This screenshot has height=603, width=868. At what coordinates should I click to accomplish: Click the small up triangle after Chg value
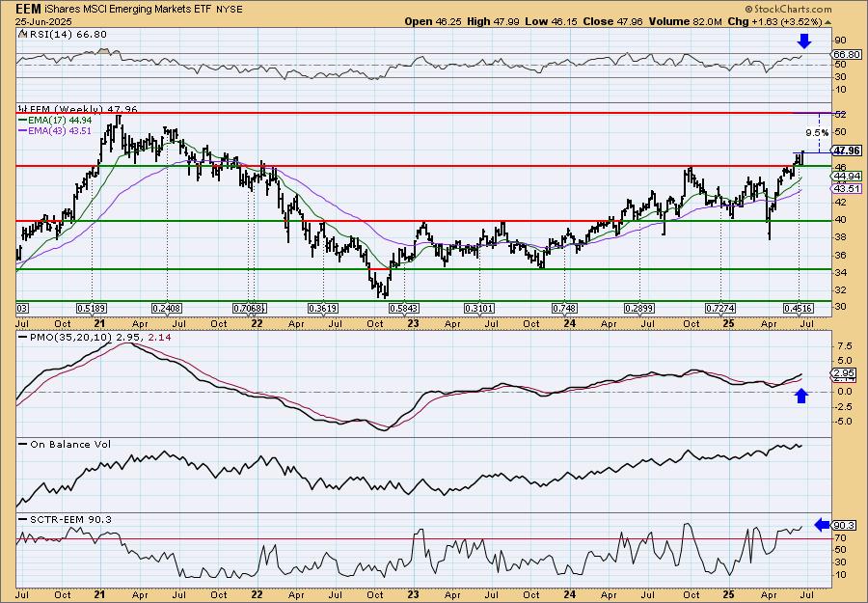[828, 22]
